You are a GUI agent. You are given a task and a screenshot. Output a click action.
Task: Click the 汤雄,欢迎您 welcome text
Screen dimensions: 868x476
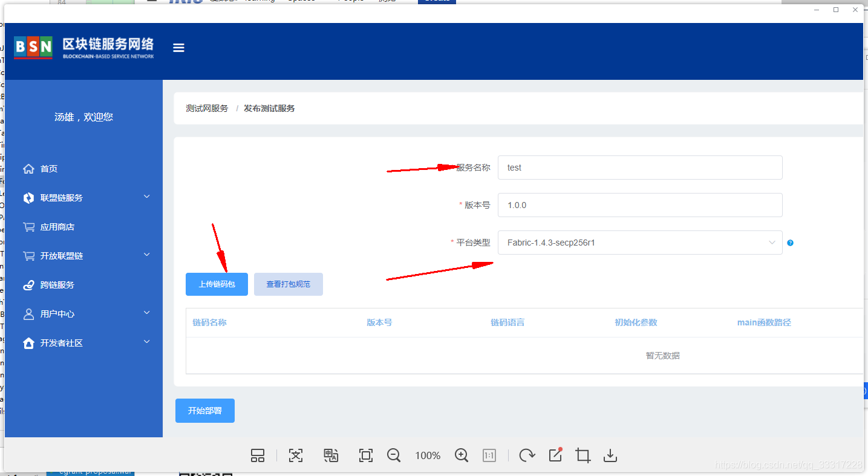(83, 117)
